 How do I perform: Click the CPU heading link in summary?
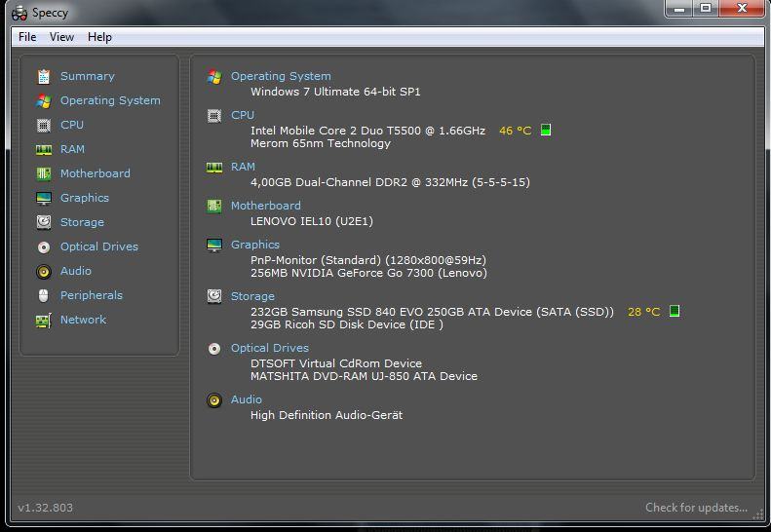pyautogui.click(x=243, y=115)
